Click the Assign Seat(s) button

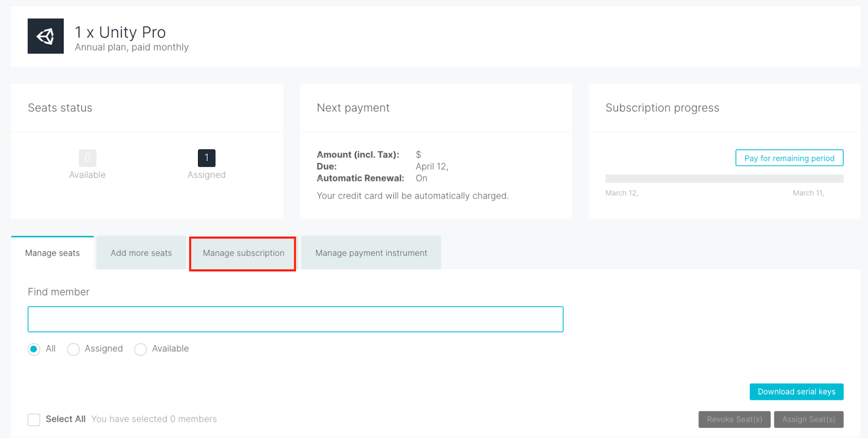point(809,420)
